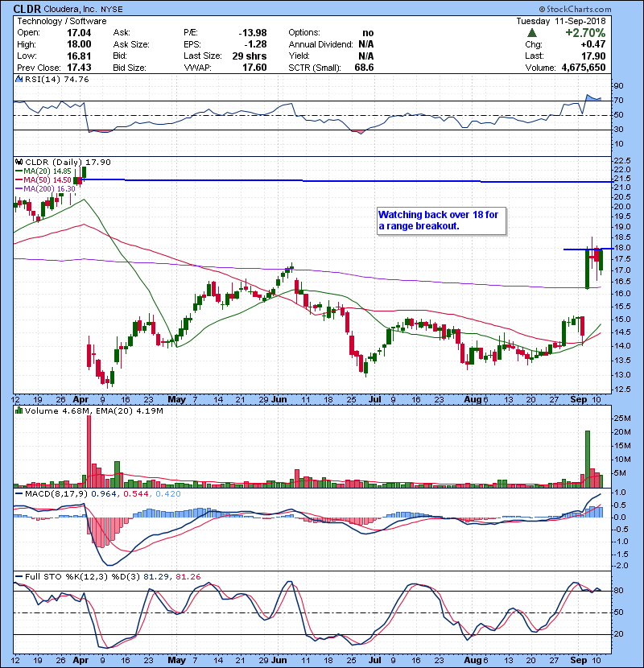Click the VWAP value 17.60
This screenshot has width=644, height=668.
pos(255,68)
